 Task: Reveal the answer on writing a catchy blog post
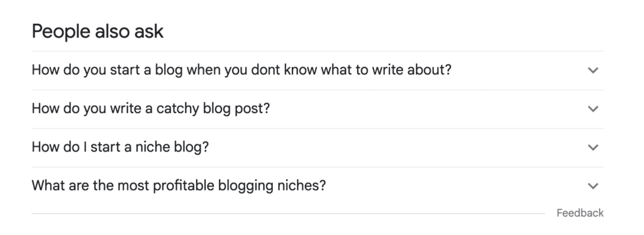pyautogui.click(x=318, y=109)
